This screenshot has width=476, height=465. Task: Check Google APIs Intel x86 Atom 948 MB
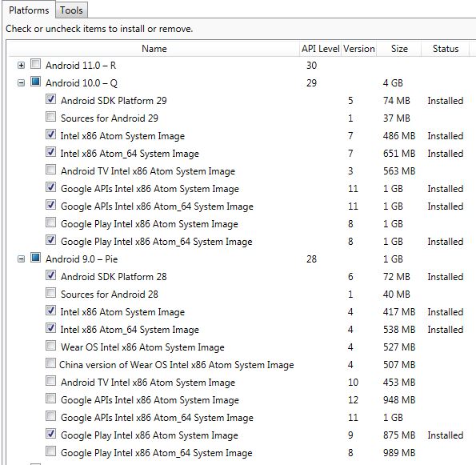pyautogui.click(x=50, y=399)
